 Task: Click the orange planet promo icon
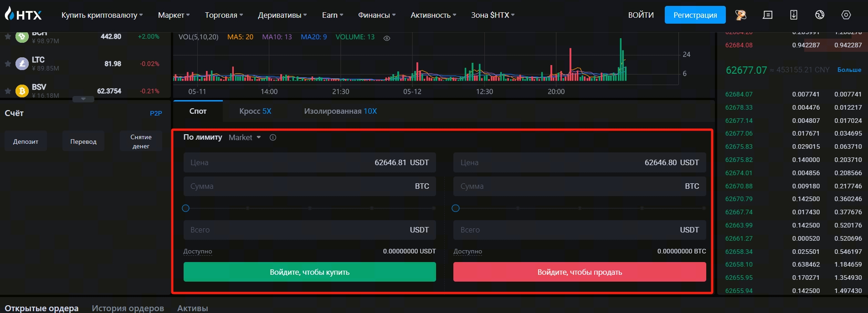[740, 15]
